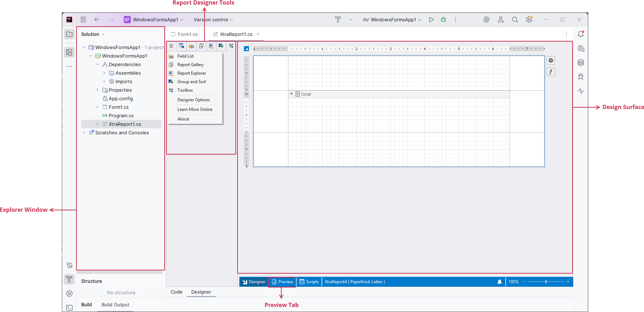Open IDE settings with the top-right gear icon

click(x=529, y=20)
